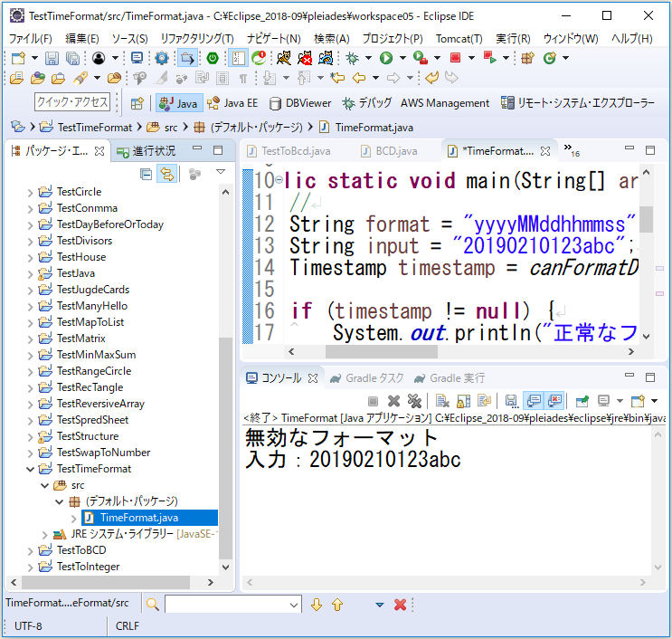Toggle line numbers icon in main toolbar

pos(238,58)
